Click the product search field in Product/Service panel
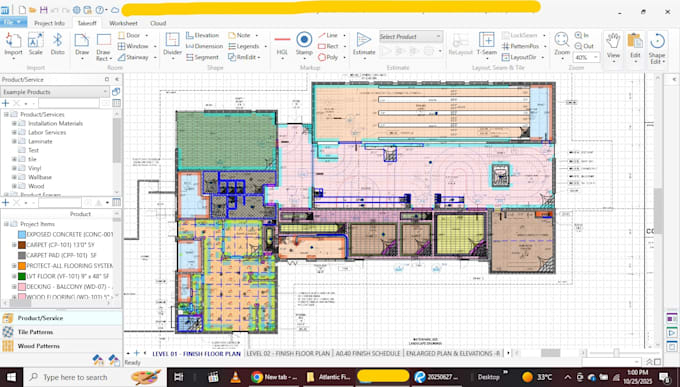Screen dimensions: 680x387 [69, 103]
